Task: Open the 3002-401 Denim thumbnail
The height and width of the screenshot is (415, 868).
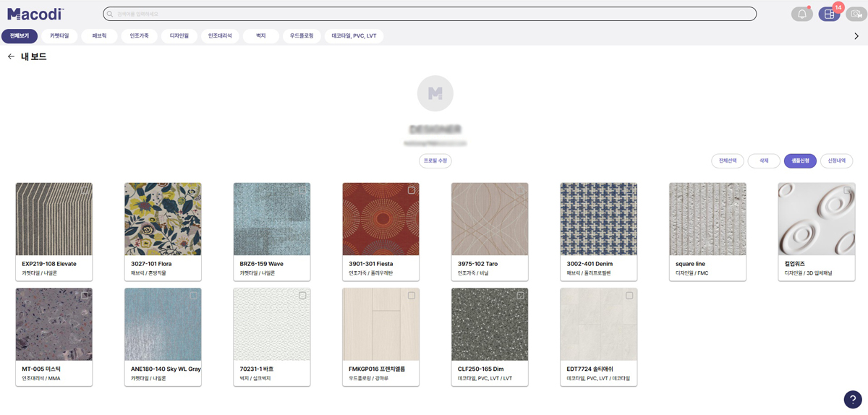Action: pyautogui.click(x=598, y=218)
